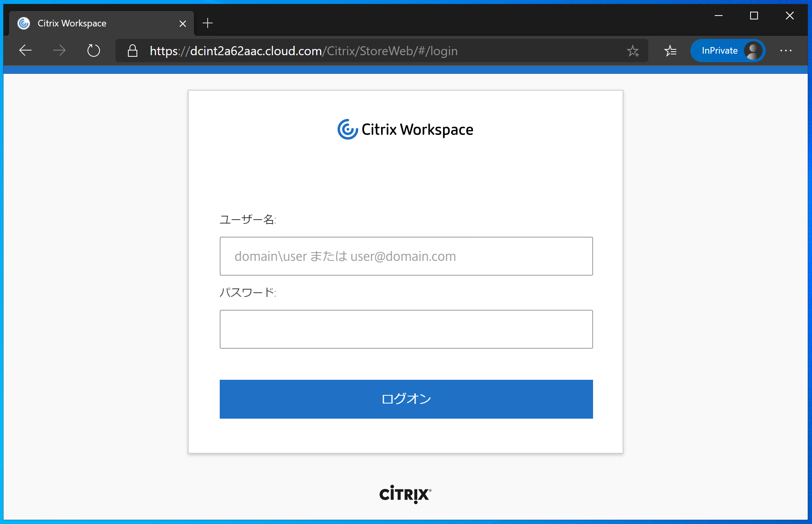Open the InPrivate profile button
Screen dimensions: 812x524
tap(728, 51)
